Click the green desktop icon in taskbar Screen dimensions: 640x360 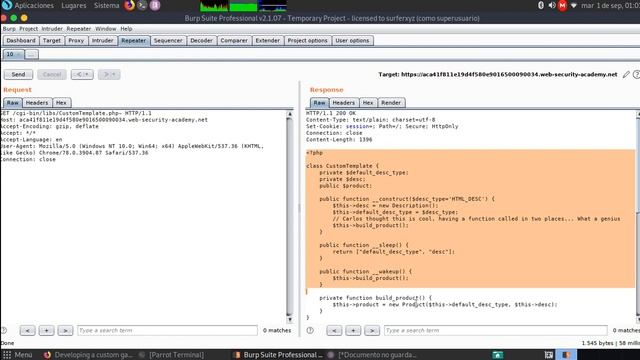[498, 355]
